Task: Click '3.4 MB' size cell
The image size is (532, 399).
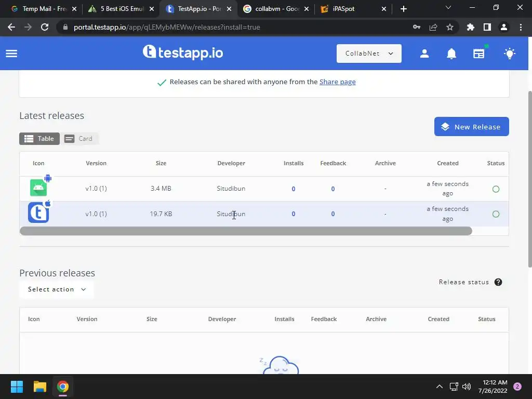Action: point(161,188)
